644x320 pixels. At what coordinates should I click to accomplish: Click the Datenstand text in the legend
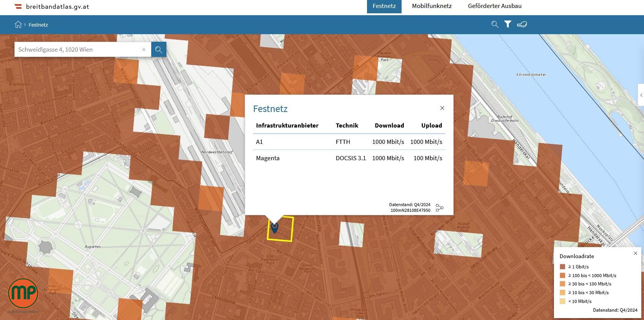615,310
